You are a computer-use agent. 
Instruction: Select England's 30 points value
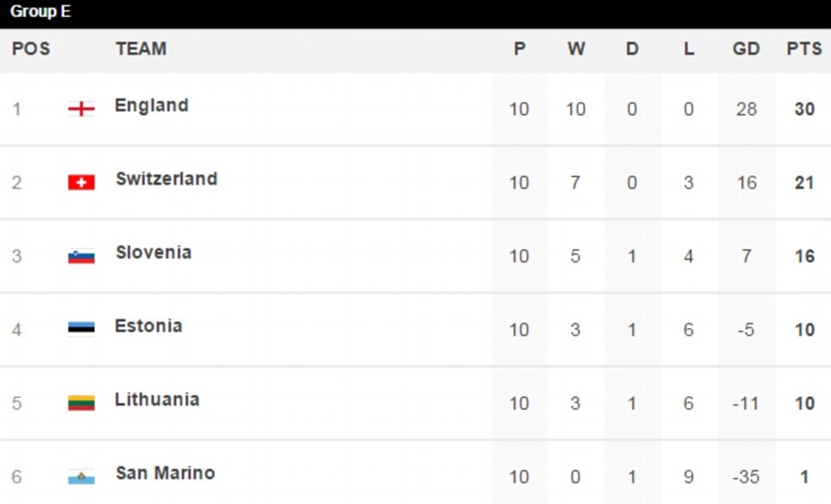click(x=803, y=109)
